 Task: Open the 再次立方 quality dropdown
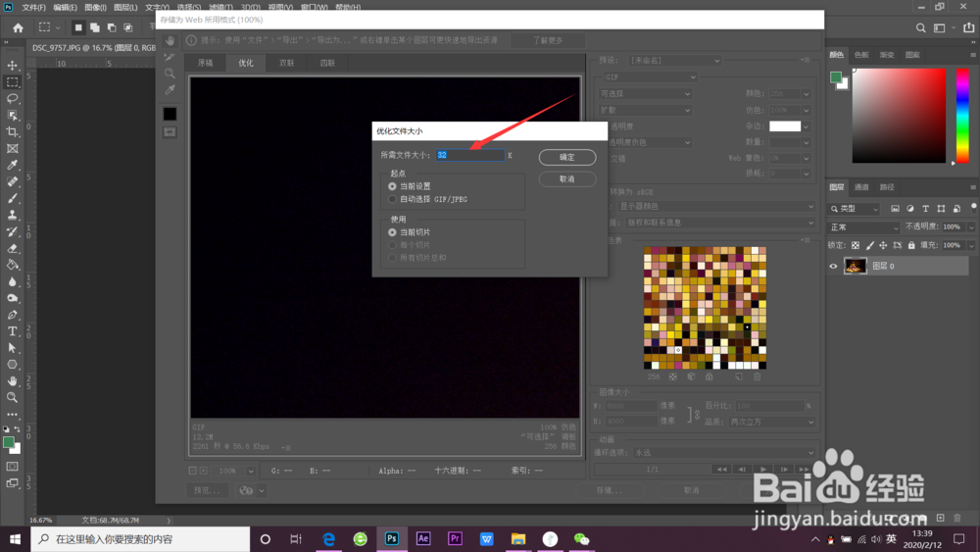(772, 422)
